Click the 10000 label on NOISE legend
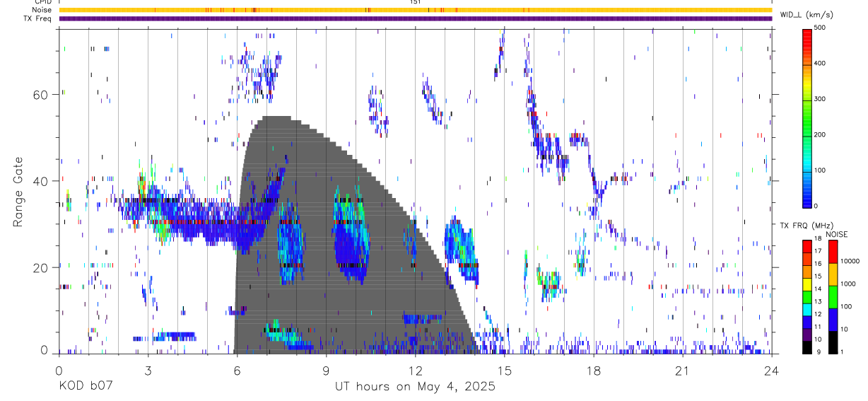The width and height of the screenshot is (868, 401). pyautogui.click(x=850, y=261)
